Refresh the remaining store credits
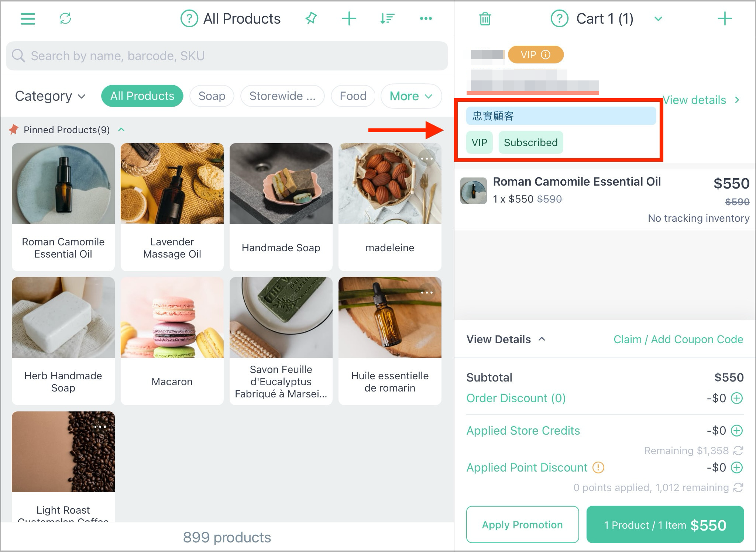756x552 pixels. pyautogui.click(x=738, y=451)
